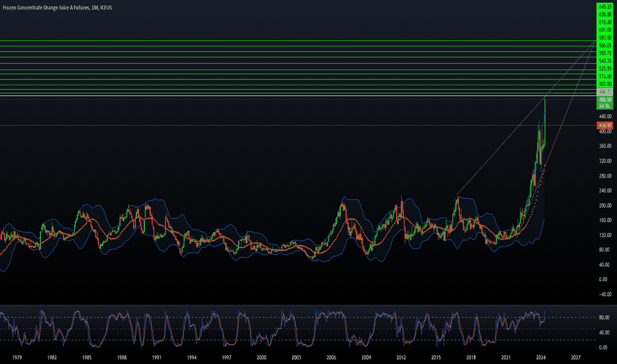
Task: Click the 2024 label on time axis
Action: click(x=541, y=357)
